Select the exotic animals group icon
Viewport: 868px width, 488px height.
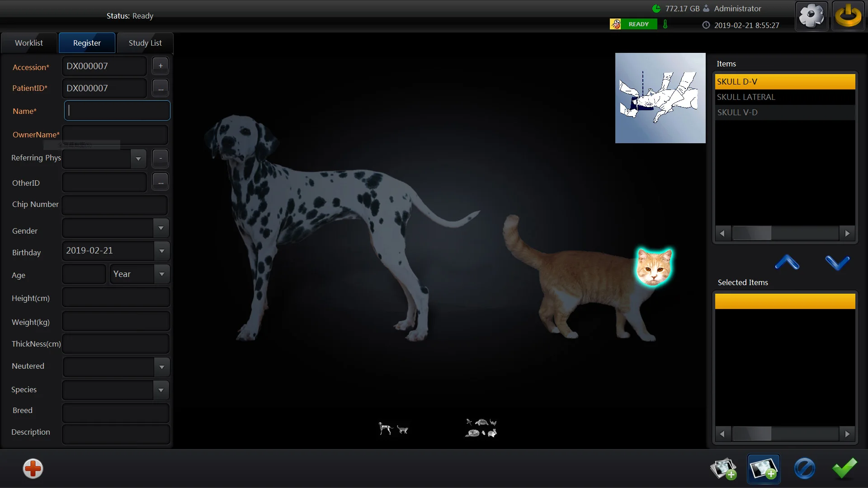481,427
